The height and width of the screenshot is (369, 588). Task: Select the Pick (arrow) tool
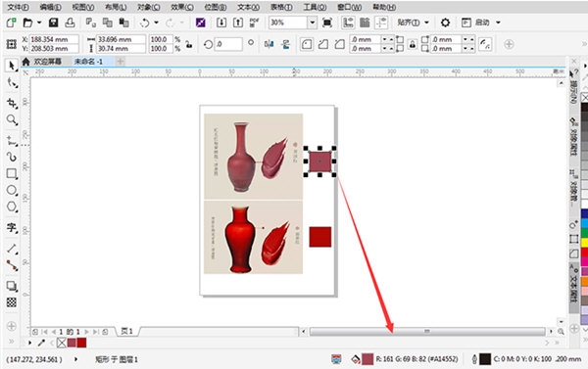click(x=12, y=66)
